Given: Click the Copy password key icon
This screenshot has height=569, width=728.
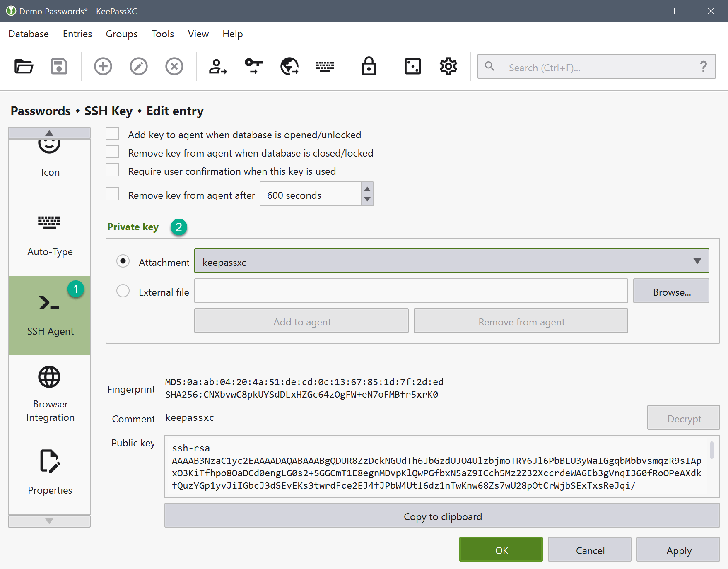Looking at the screenshot, I should click(253, 66).
